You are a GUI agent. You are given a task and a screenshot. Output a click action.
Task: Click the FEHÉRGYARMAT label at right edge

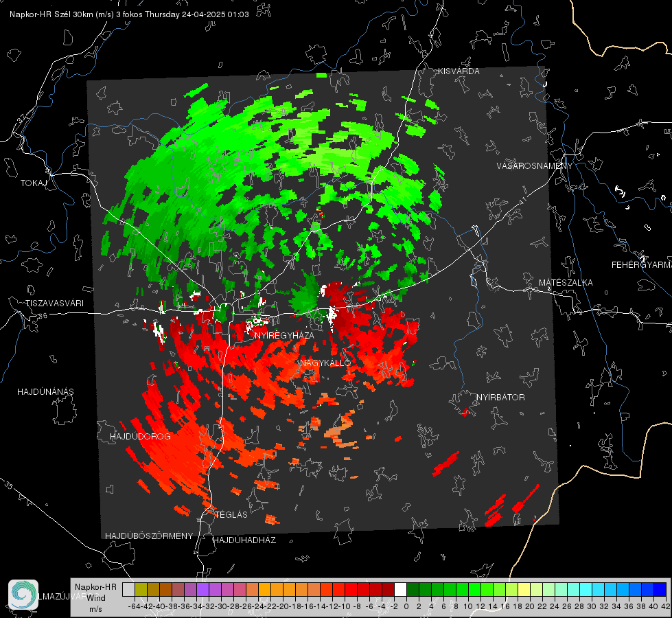(x=642, y=265)
